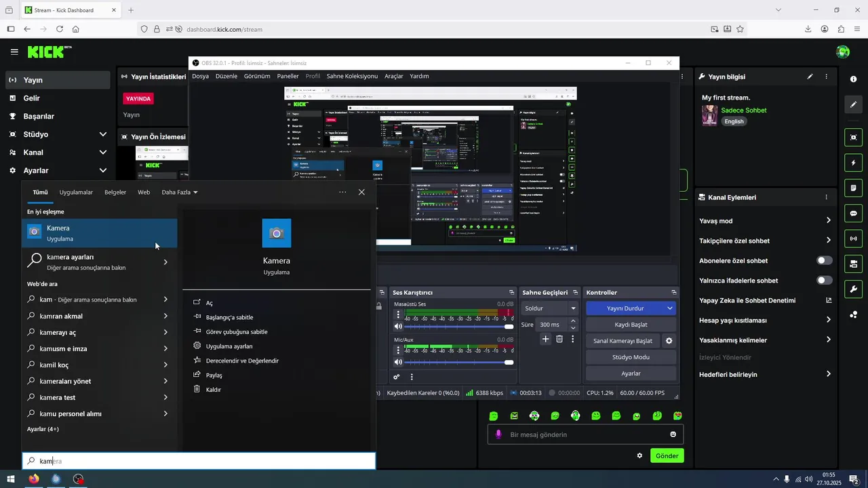Select Web tab in search panel
This screenshot has width=868, height=488.
click(144, 192)
